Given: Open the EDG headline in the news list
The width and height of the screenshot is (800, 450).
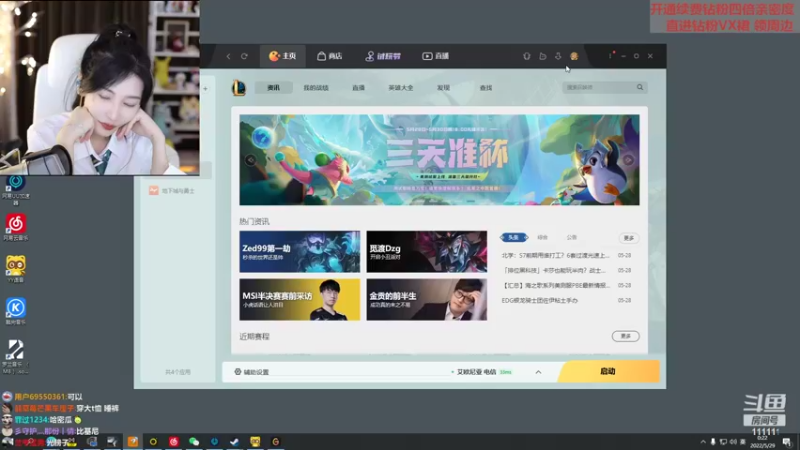Looking at the screenshot, I should (x=540, y=301).
